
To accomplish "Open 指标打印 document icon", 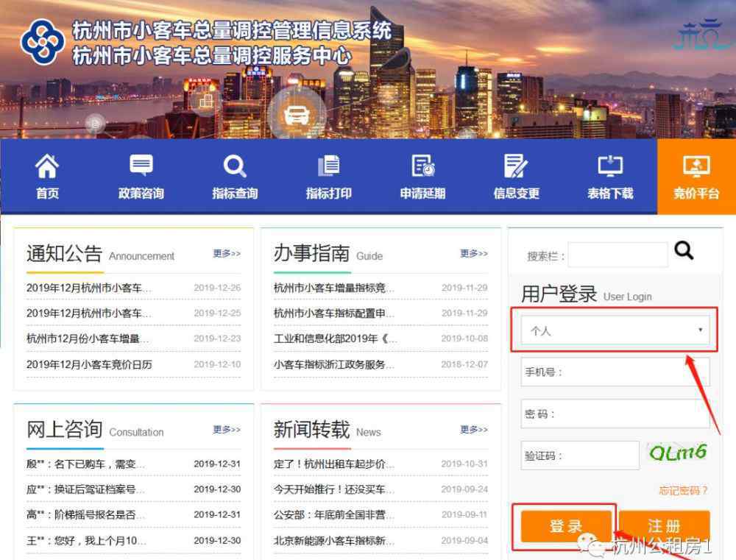I will click(x=328, y=166).
